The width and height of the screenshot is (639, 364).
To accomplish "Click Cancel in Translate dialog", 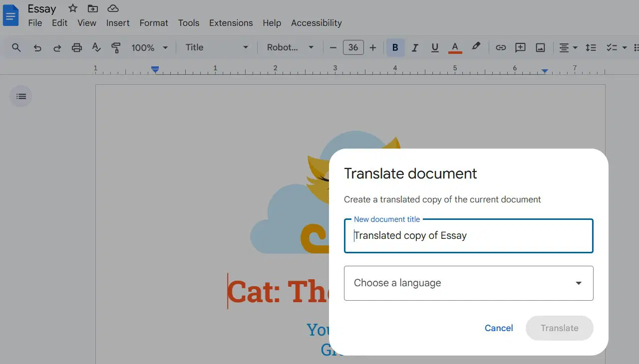I will pos(499,328).
